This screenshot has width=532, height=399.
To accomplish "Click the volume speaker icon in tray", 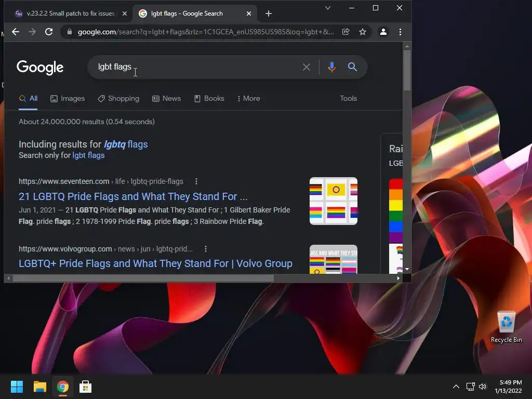I will [x=483, y=387].
